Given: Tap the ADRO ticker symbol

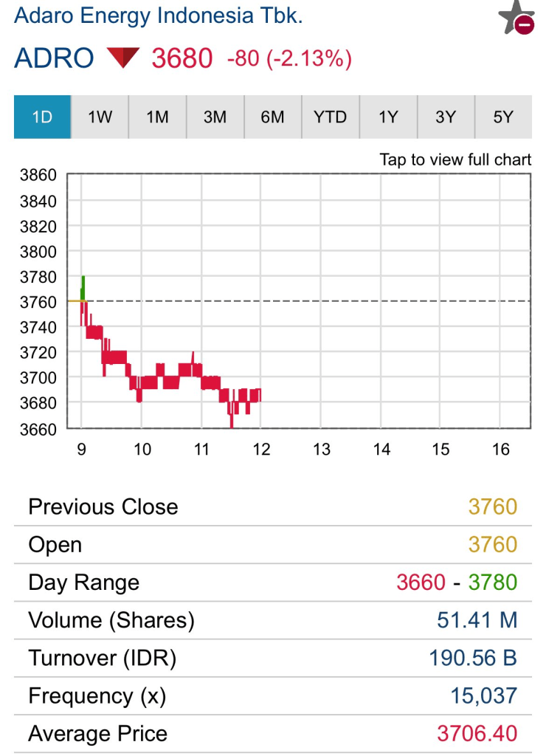Looking at the screenshot, I should pos(54,58).
